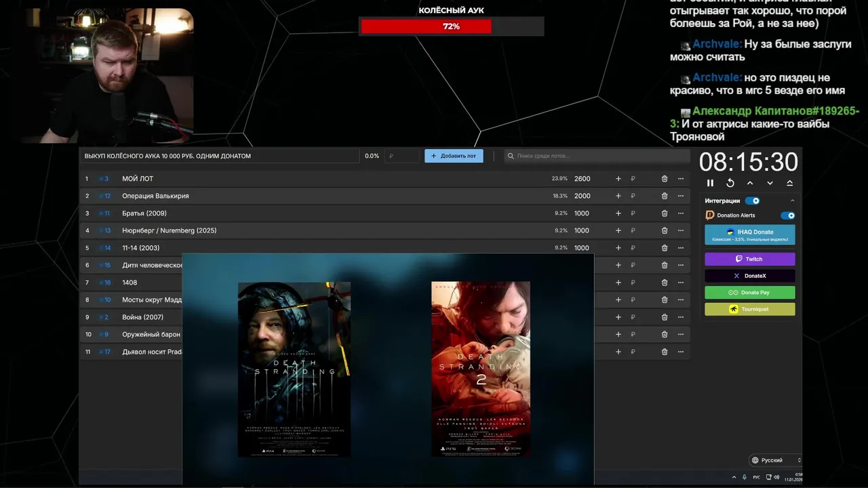Click the КОЛЁСНЫЙ АУК 72% progress bar

point(452,26)
